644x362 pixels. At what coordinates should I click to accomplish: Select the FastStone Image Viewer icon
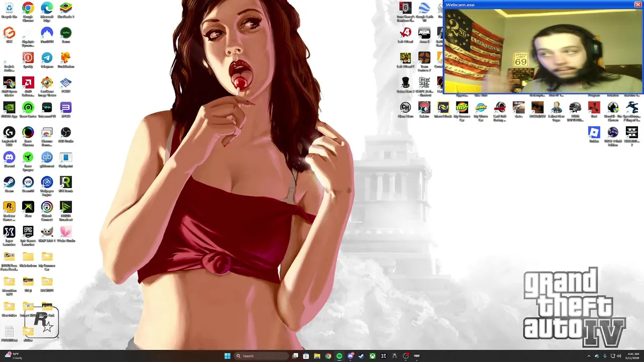[47, 85]
